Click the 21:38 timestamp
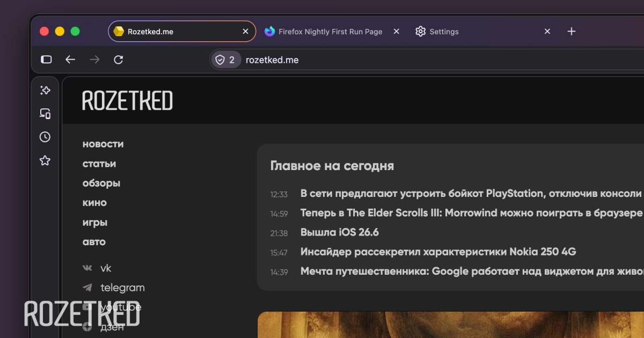 pos(279,233)
